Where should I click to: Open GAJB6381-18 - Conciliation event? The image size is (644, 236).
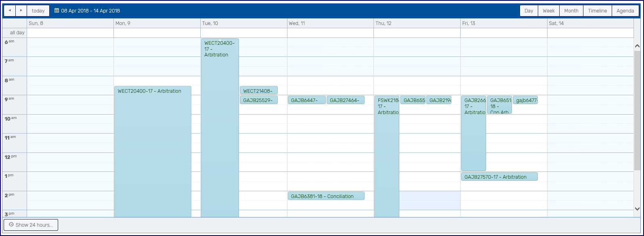point(326,196)
